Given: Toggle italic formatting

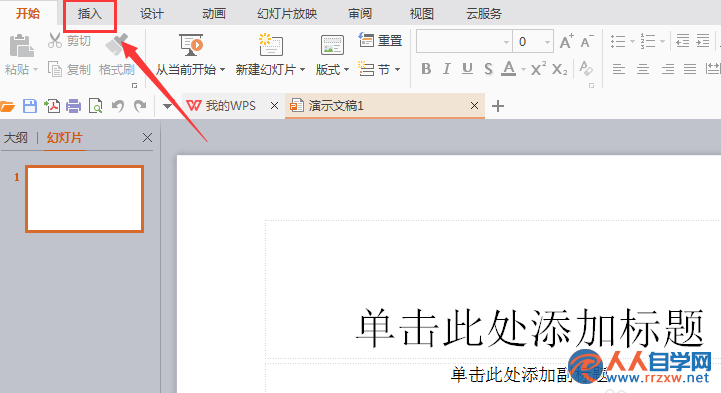Looking at the screenshot, I should (446, 69).
